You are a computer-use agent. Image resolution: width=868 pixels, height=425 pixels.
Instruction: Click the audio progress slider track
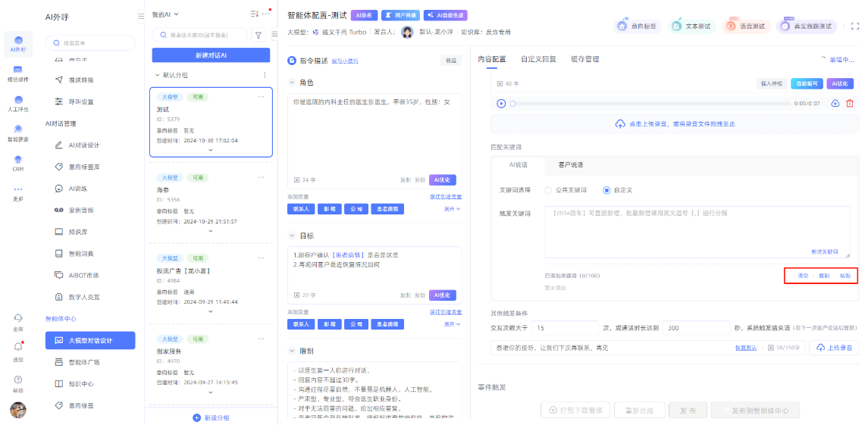pos(644,103)
